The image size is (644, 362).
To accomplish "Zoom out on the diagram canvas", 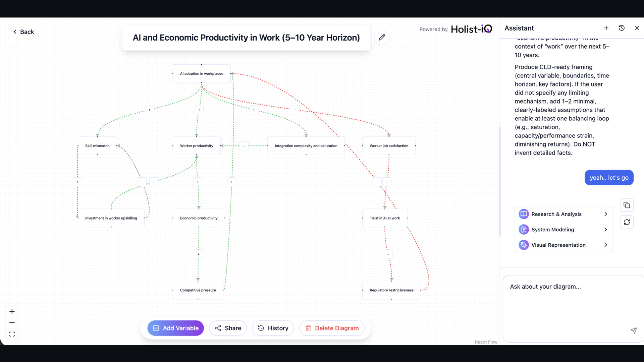I will point(12,323).
